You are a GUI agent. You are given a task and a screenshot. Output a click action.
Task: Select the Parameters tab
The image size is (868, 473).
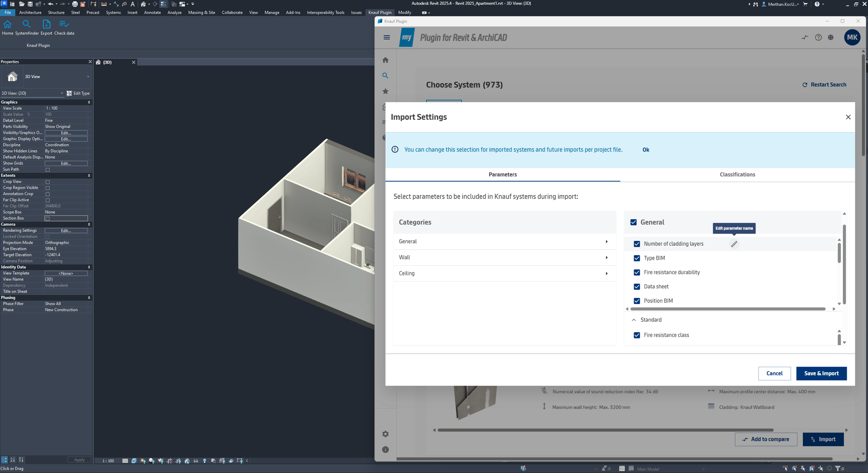(503, 175)
